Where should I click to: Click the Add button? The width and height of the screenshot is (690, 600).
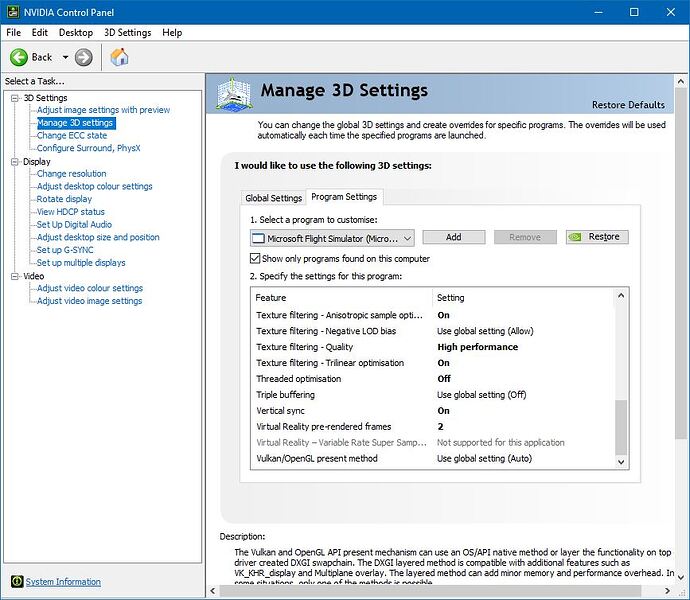tap(454, 237)
